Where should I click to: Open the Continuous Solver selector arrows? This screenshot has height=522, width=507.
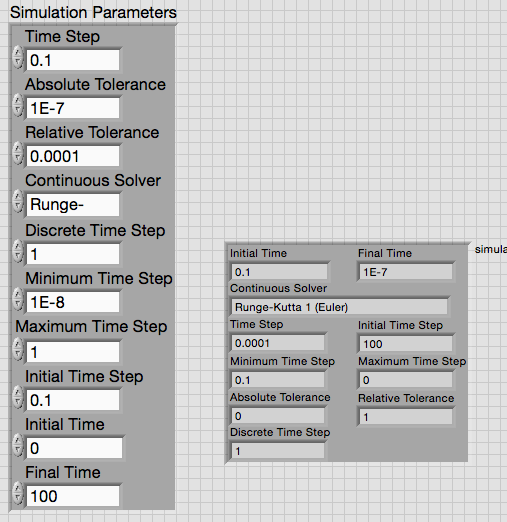tap(18, 201)
